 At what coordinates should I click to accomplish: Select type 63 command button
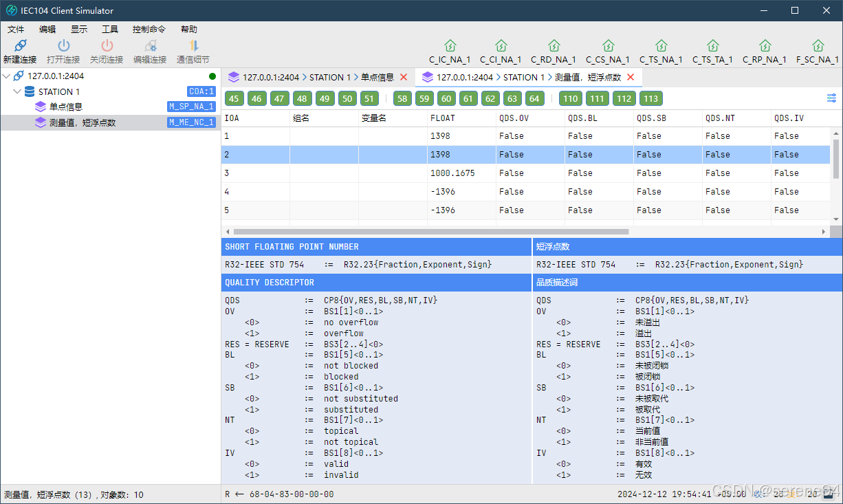512,98
